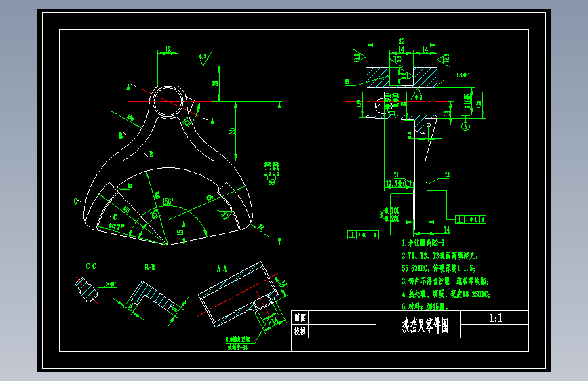Image resolution: width=588 pixels, height=381 pixels.
Task: Click the 42 width dimension text
Action: point(401,41)
